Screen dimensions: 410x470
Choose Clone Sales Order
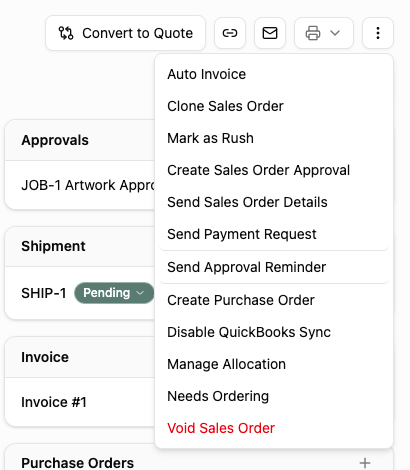274,106
